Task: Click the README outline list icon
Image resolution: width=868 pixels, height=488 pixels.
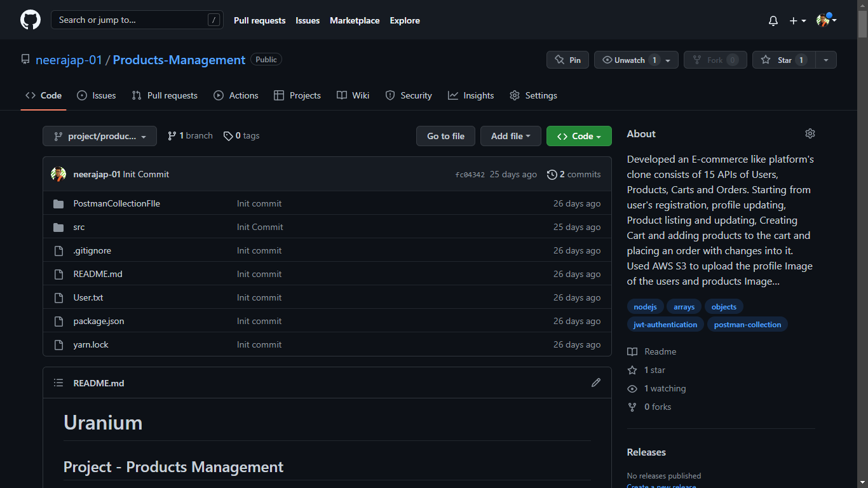Action: (x=58, y=383)
